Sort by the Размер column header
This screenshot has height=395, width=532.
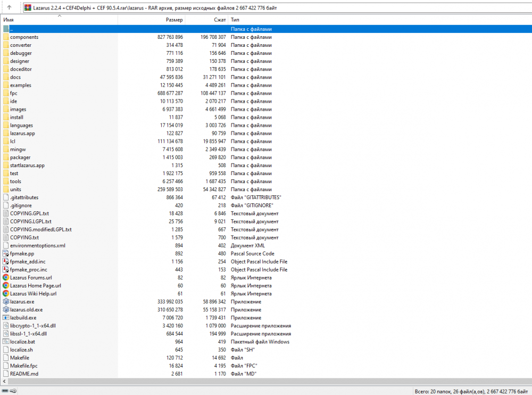[x=174, y=20]
